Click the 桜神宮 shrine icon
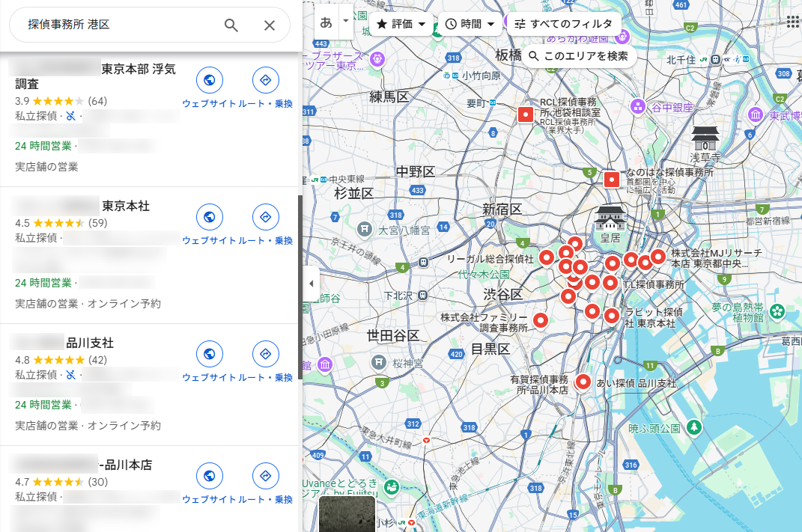802x532 pixels. (378, 362)
